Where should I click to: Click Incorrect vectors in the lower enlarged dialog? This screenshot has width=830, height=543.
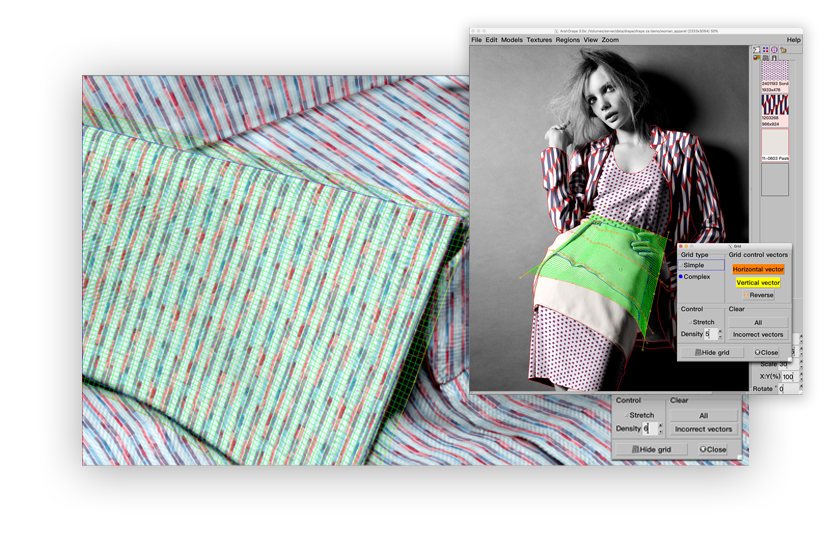tap(703, 429)
